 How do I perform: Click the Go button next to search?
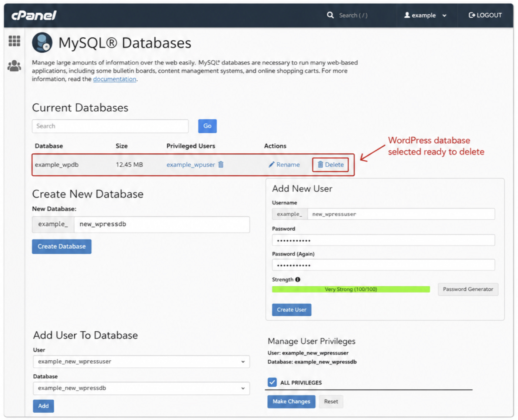[207, 126]
